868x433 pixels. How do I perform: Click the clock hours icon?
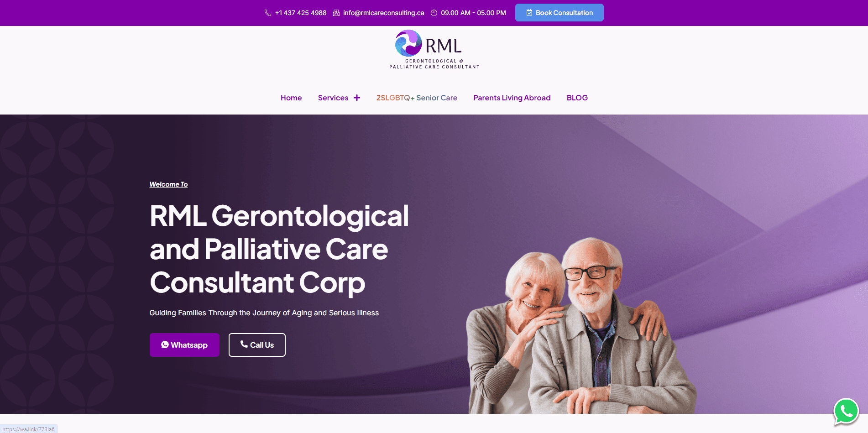coord(434,13)
